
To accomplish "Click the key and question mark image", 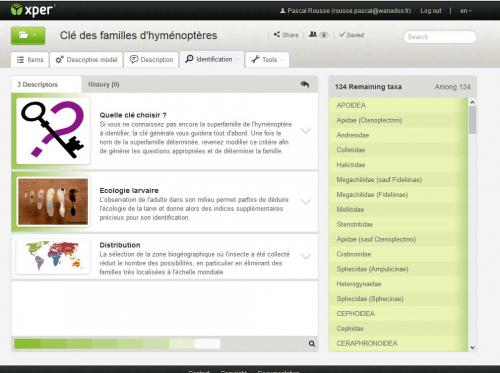I will pos(53,131).
